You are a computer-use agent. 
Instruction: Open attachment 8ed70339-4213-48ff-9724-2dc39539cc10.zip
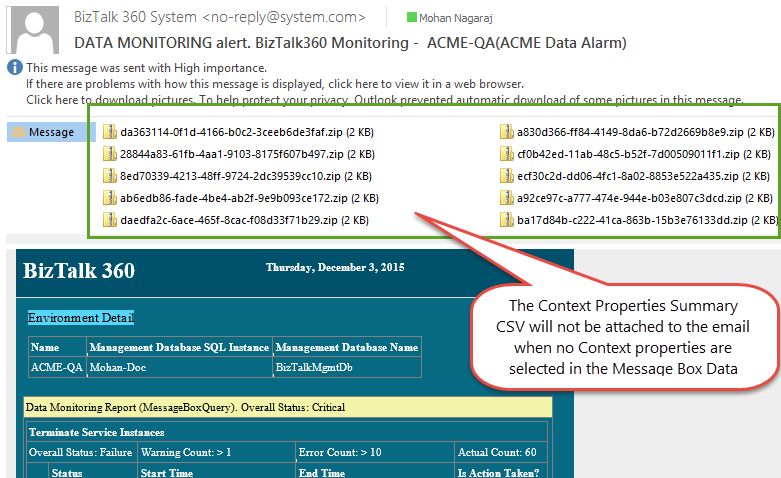[246, 176]
